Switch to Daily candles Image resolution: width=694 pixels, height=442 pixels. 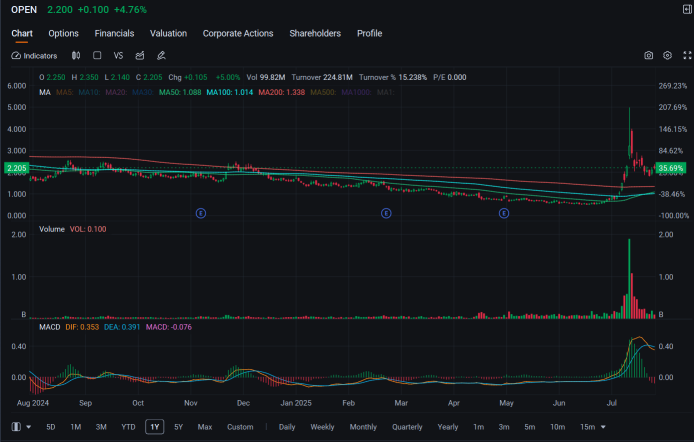[287, 427]
